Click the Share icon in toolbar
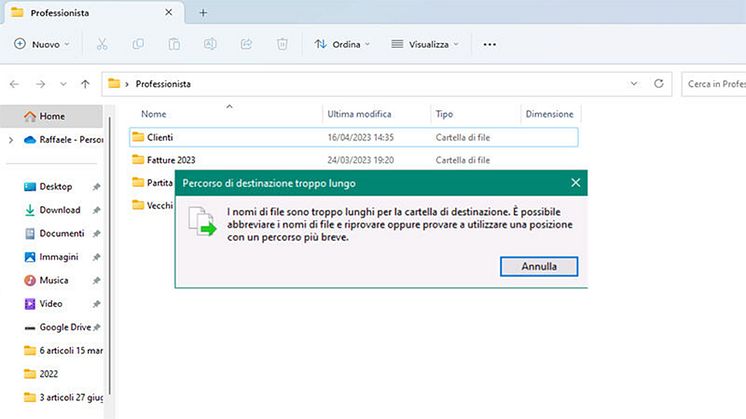 246,44
